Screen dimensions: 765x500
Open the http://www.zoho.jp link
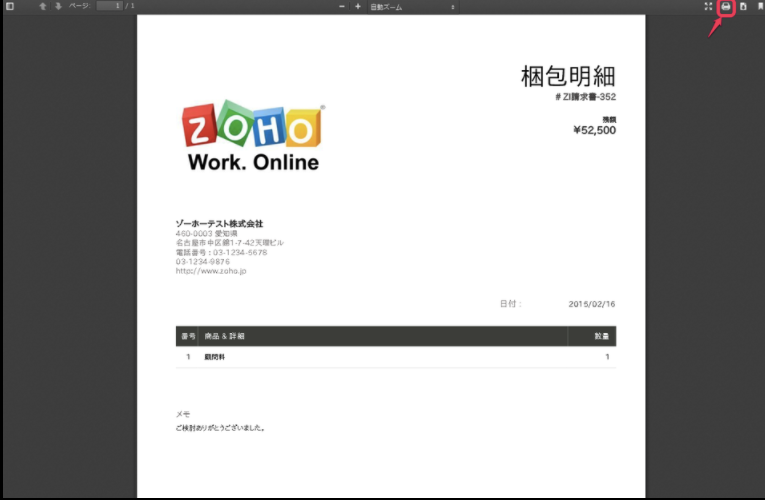coord(211,271)
